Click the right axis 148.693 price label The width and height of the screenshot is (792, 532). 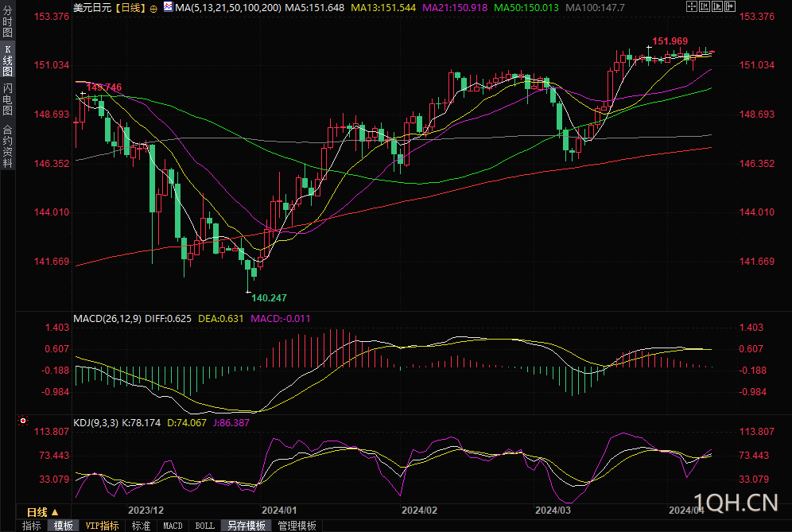tap(757, 115)
